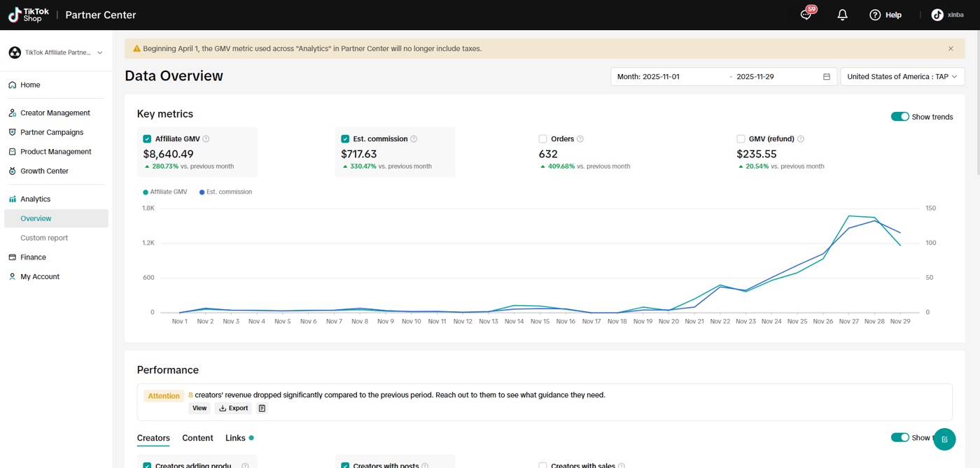Select the Creators tab
The height and width of the screenshot is (468, 980).
pyautogui.click(x=153, y=438)
